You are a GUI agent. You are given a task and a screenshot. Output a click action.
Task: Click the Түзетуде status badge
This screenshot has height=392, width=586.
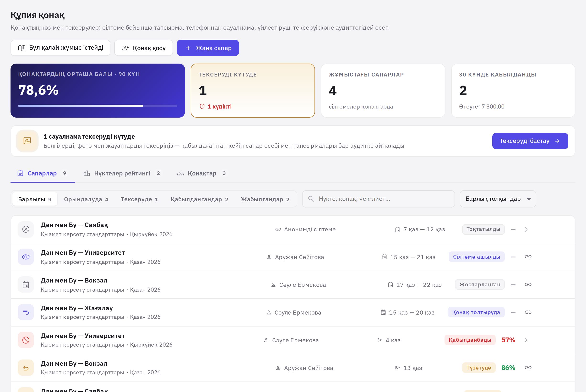click(x=478, y=368)
